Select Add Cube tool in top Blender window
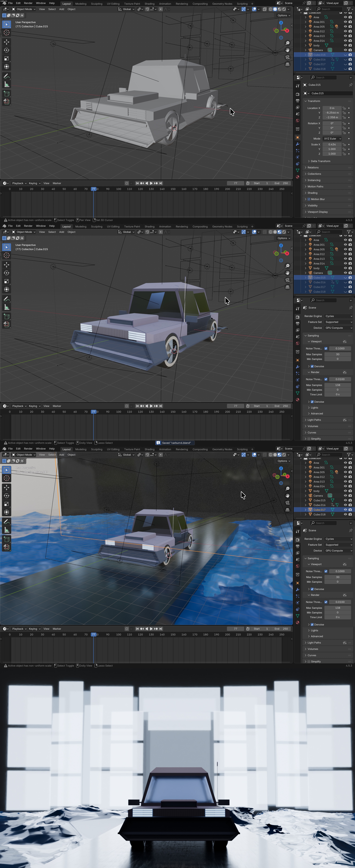 [6, 94]
